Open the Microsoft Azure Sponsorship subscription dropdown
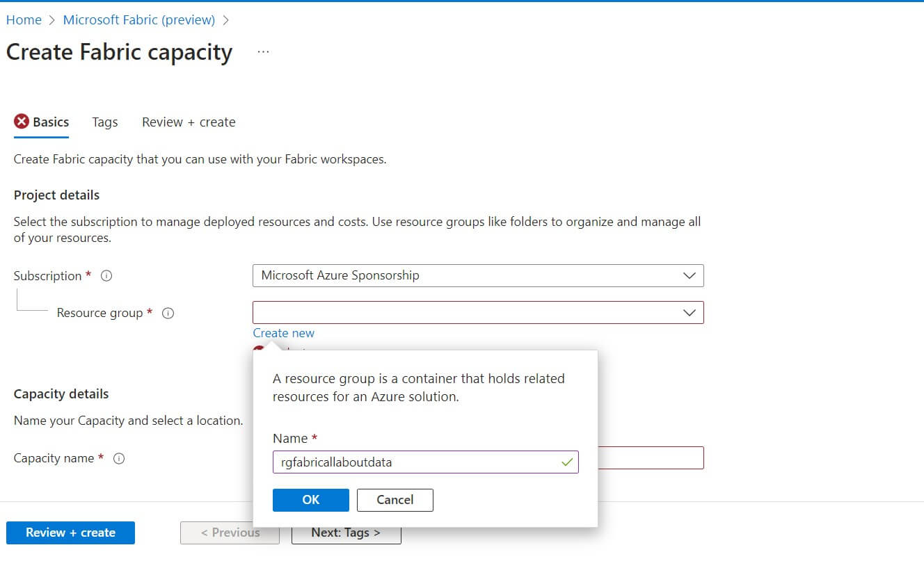 [478, 275]
